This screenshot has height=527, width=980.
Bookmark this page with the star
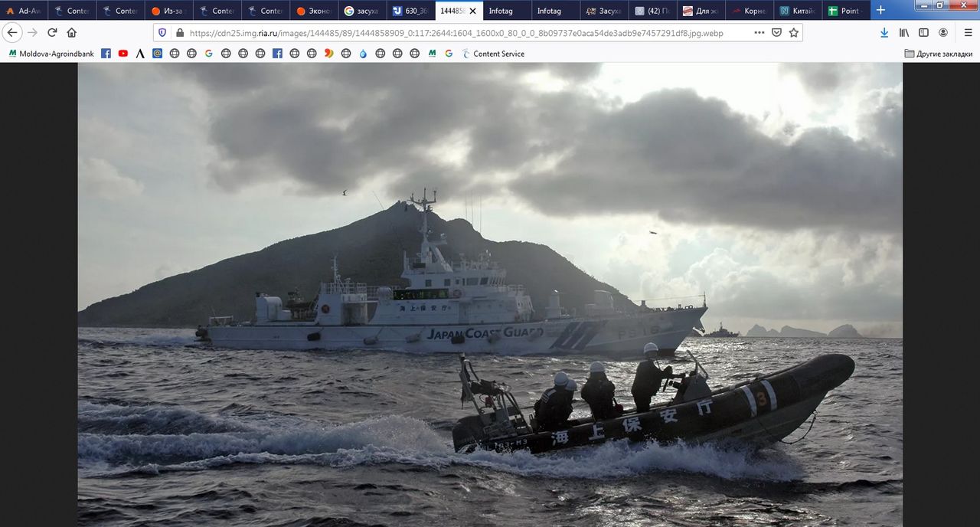point(794,33)
